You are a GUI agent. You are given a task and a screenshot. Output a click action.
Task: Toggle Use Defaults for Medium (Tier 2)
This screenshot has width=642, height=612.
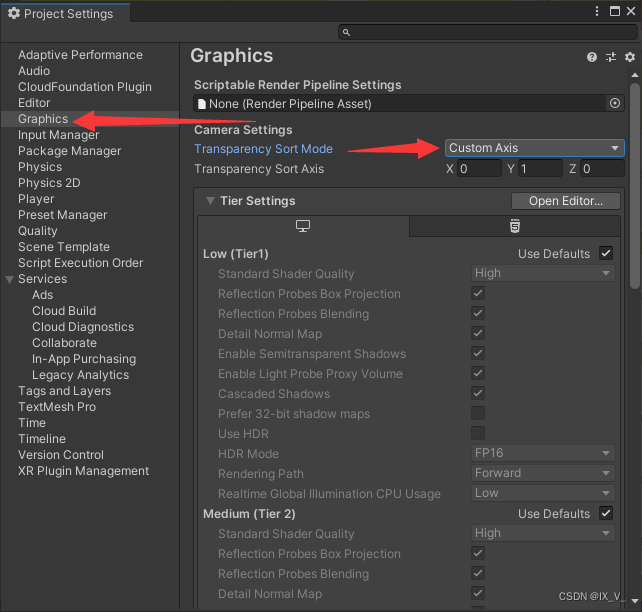606,513
